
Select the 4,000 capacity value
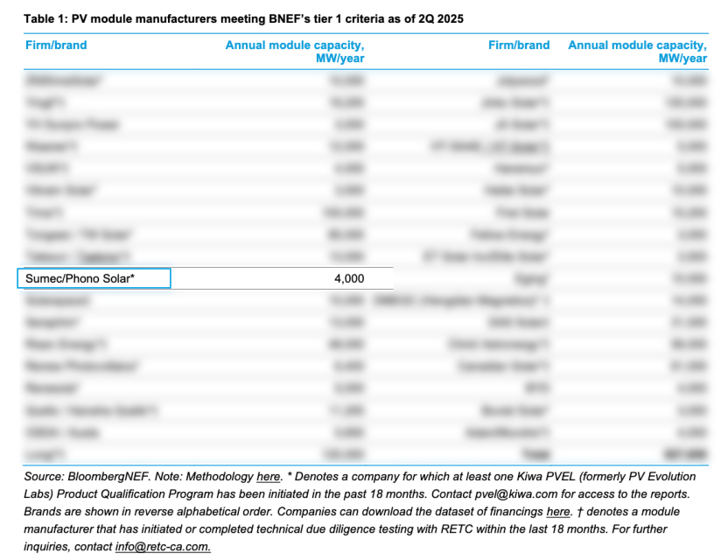[349, 278]
